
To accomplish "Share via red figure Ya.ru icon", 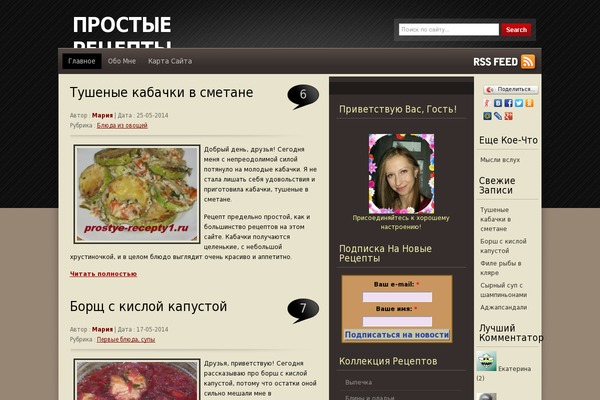I will (487, 103).
